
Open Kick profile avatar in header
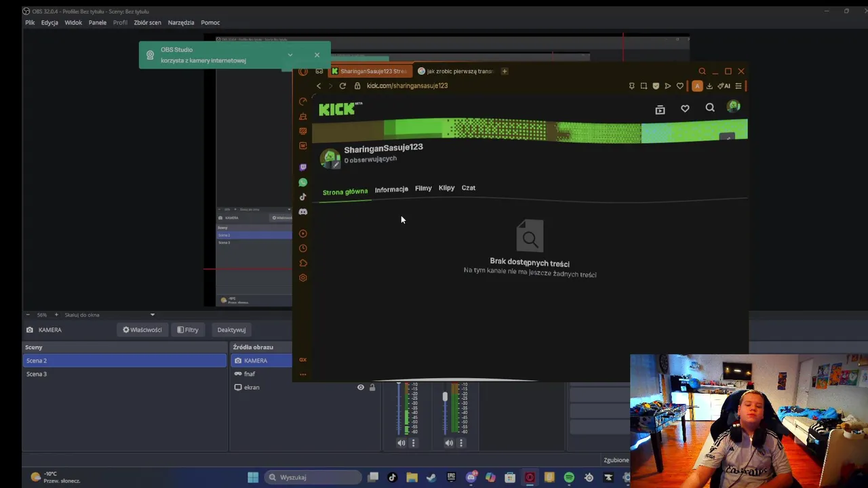click(x=733, y=106)
